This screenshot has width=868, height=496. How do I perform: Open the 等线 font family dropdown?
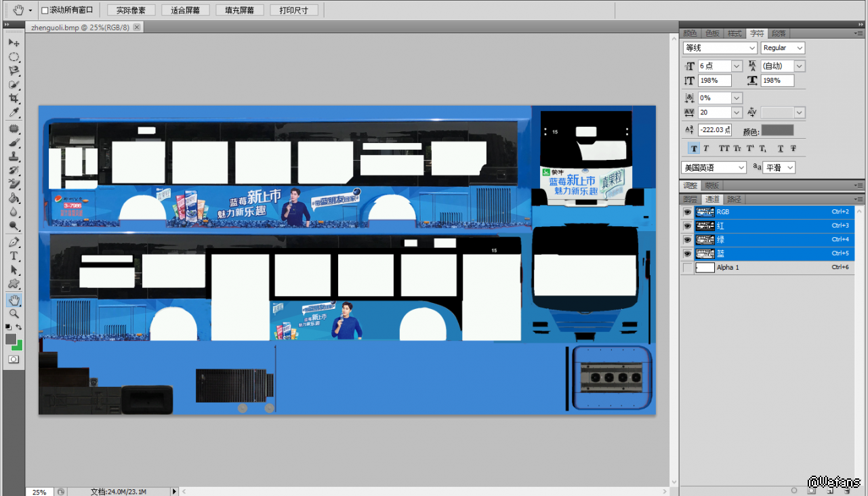point(752,48)
